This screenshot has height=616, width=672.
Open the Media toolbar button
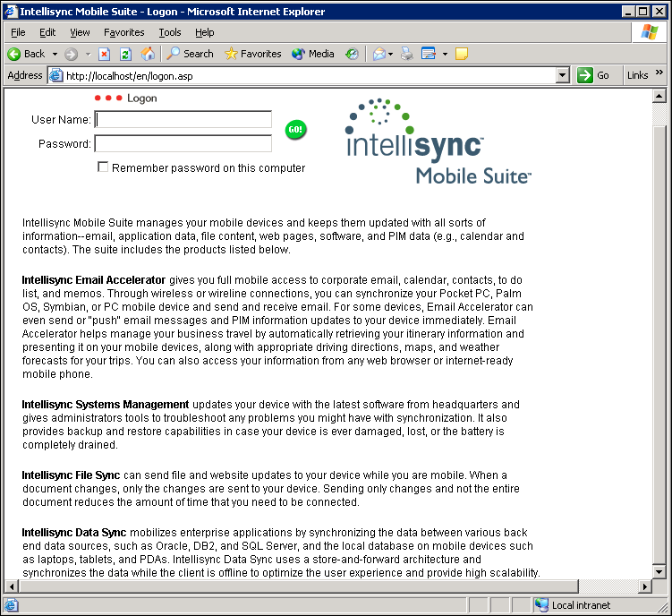[313, 54]
